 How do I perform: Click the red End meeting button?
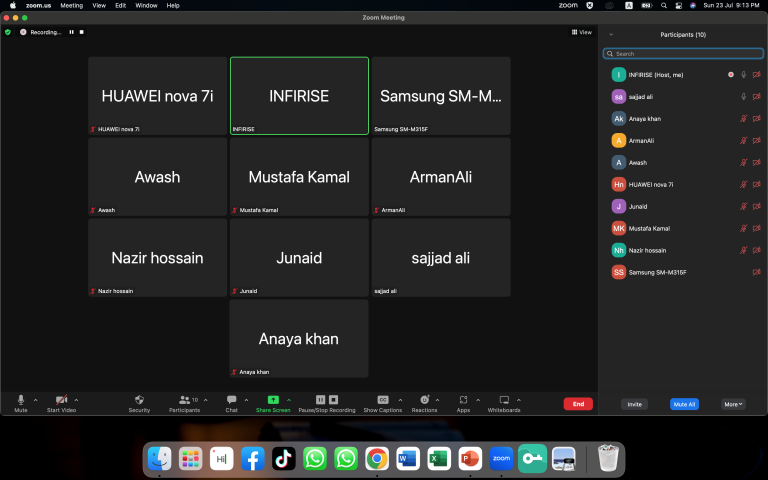[578, 404]
